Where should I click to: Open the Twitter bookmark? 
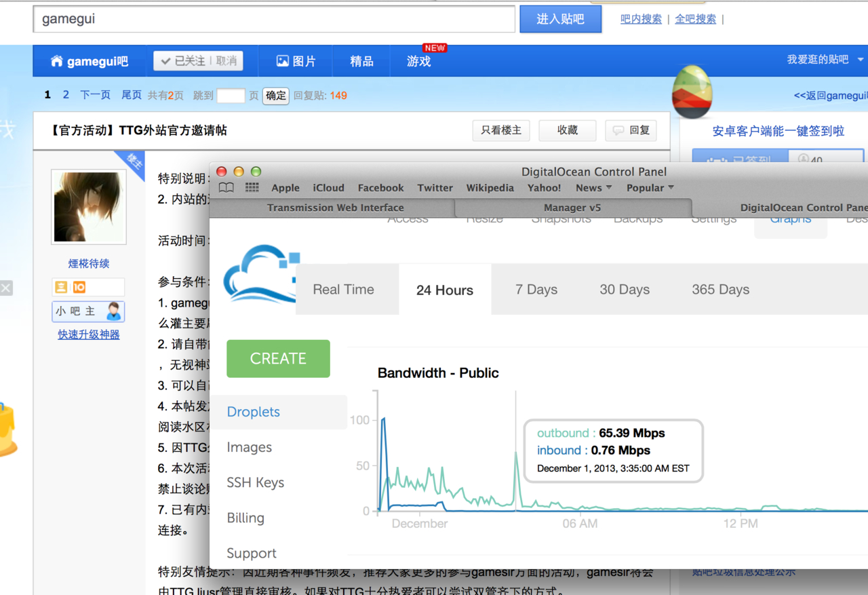click(435, 188)
